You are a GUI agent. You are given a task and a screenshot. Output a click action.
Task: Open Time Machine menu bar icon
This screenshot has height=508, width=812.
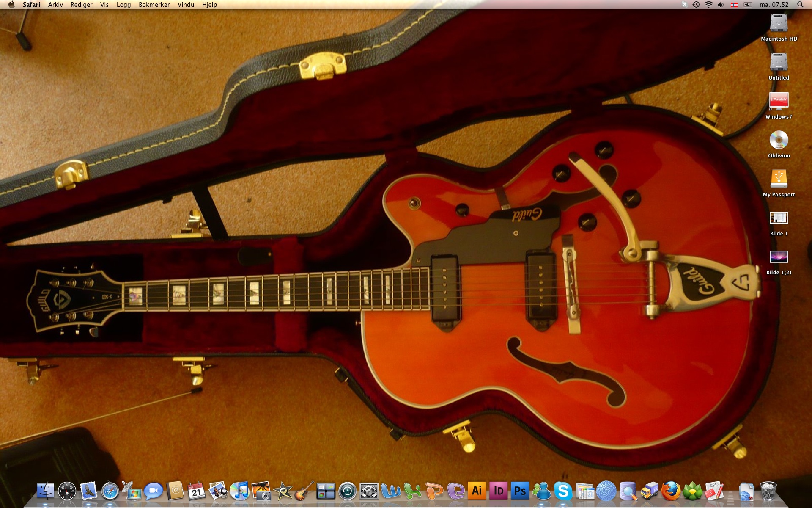pyautogui.click(x=696, y=5)
